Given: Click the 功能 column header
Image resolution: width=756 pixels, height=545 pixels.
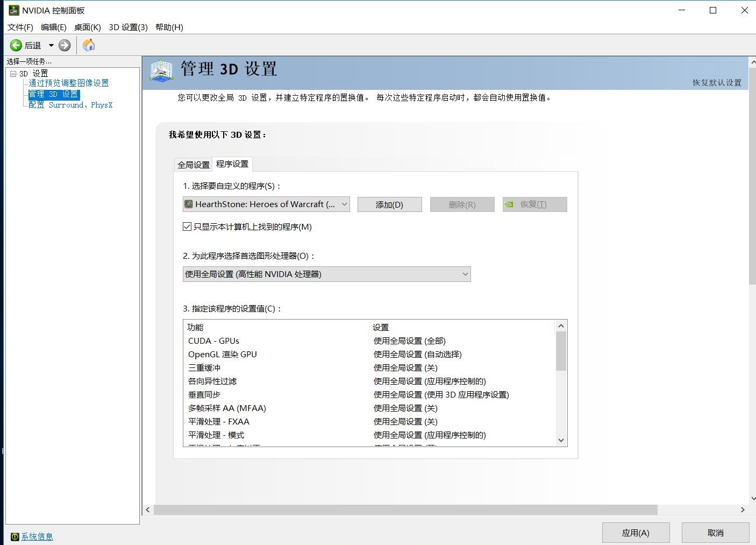Looking at the screenshot, I should (276, 327).
